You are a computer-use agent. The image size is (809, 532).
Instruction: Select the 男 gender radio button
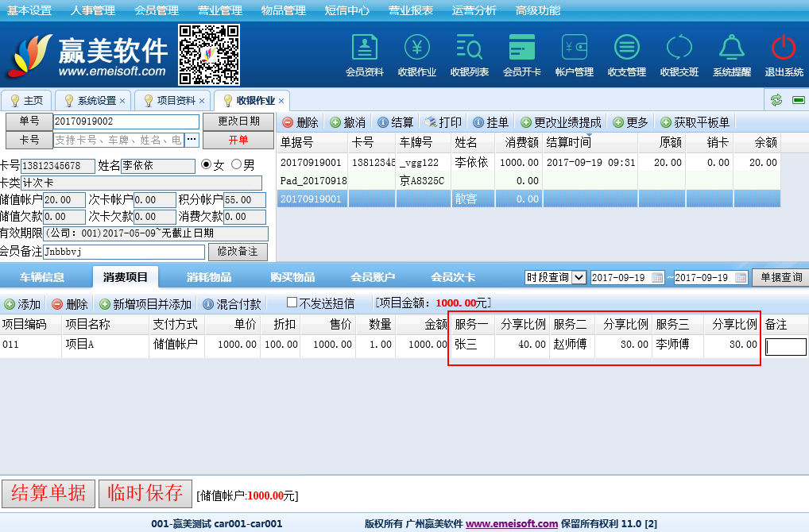click(x=236, y=165)
